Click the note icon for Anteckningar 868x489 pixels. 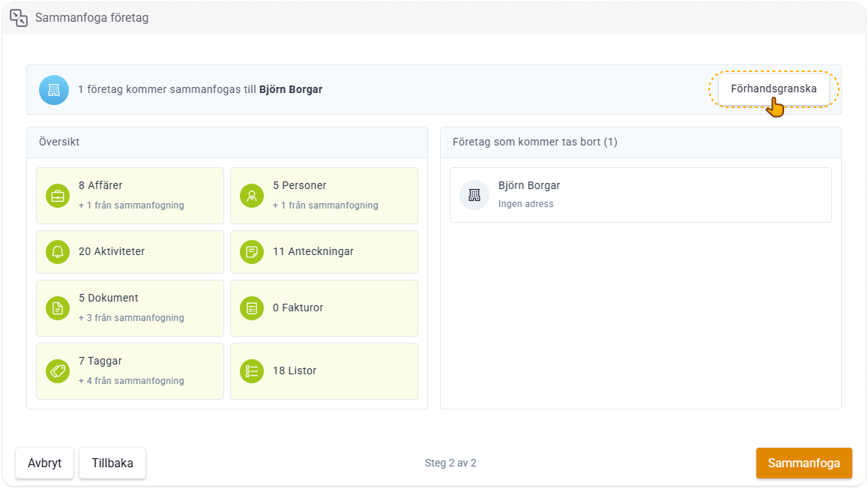(x=252, y=252)
